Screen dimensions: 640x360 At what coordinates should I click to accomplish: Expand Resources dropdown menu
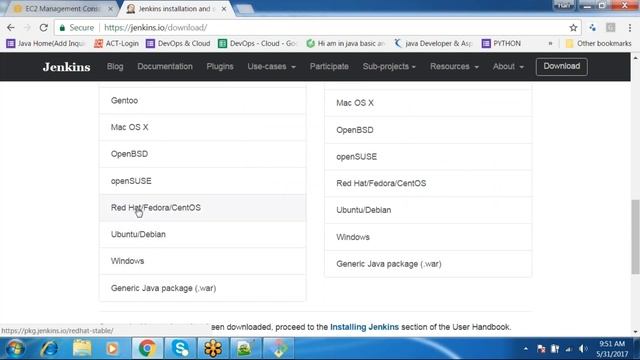(454, 67)
